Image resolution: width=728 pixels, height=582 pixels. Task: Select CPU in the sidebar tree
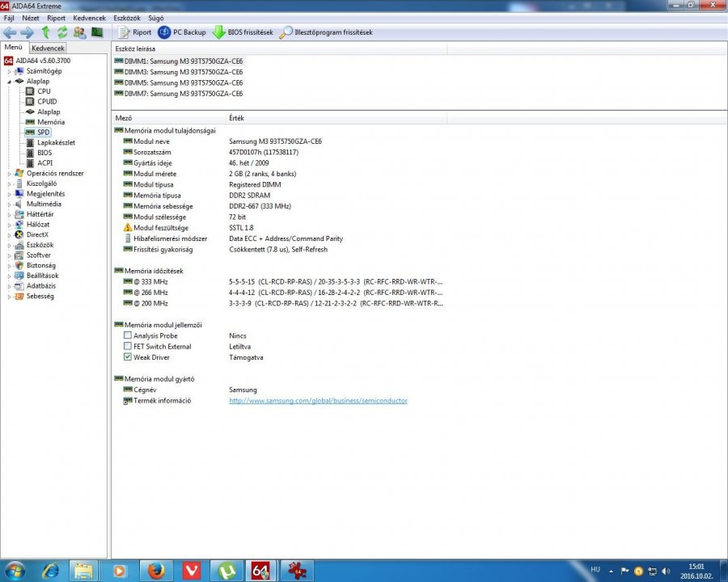point(44,91)
